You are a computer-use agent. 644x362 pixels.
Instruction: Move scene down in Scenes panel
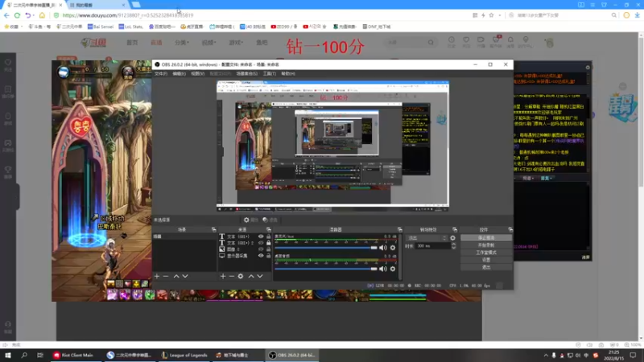[185, 276]
